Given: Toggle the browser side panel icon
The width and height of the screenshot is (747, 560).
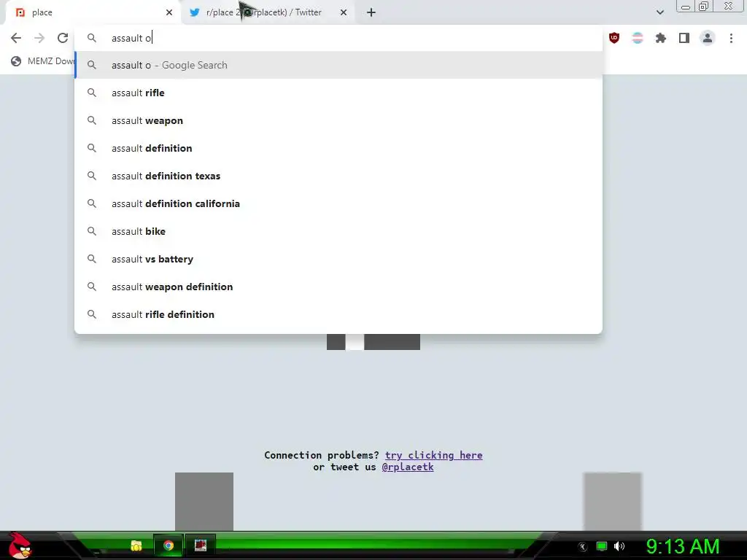Looking at the screenshot, I should pyautogui.click(x=684, y=38).
